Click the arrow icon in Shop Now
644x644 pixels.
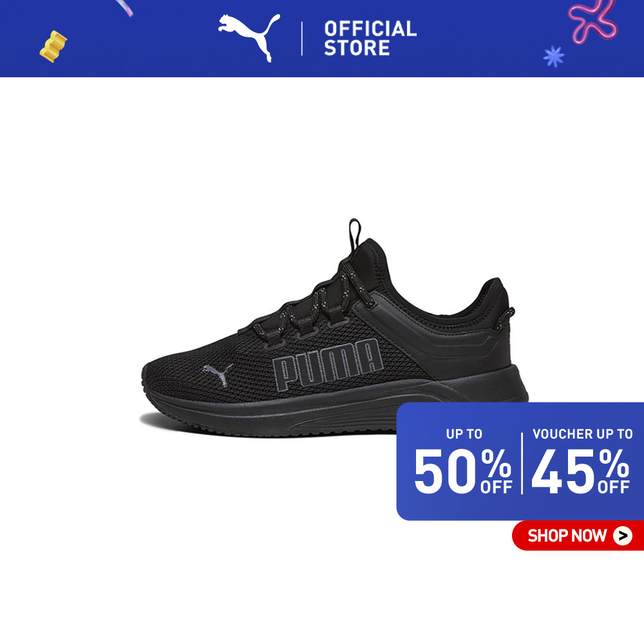[623, 536]
